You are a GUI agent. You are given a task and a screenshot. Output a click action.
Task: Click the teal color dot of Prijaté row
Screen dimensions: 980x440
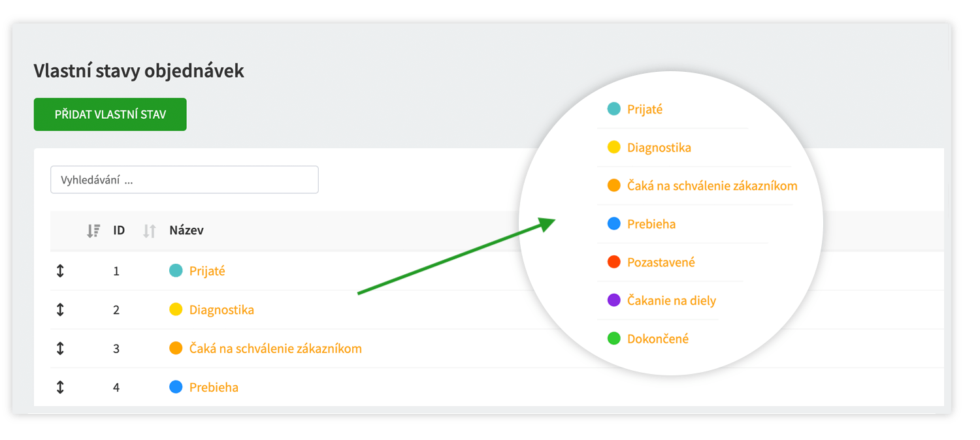176,271
